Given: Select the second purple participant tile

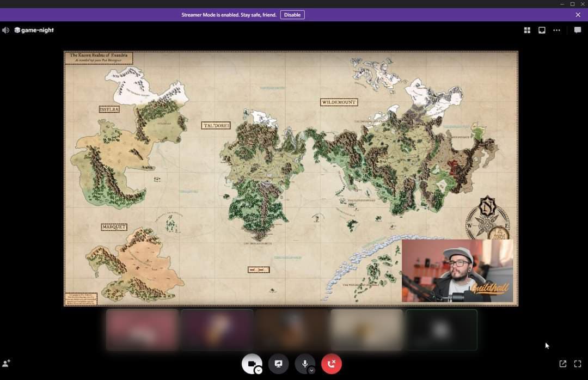Looking at the screenshot, I should [217, 330].
